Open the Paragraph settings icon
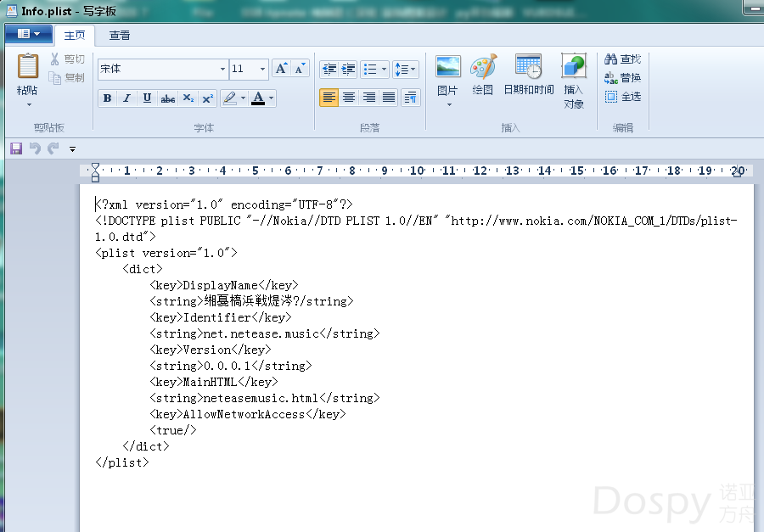 pos(411,98)
